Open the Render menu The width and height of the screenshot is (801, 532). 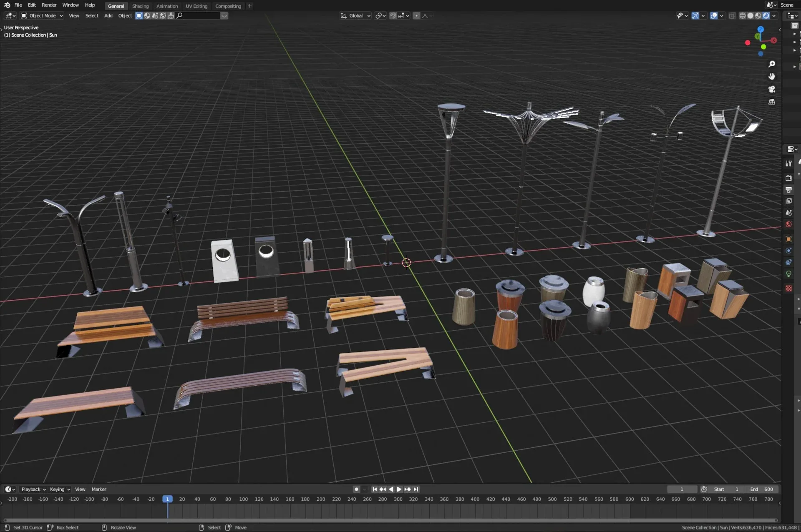(x=49, y=5)
